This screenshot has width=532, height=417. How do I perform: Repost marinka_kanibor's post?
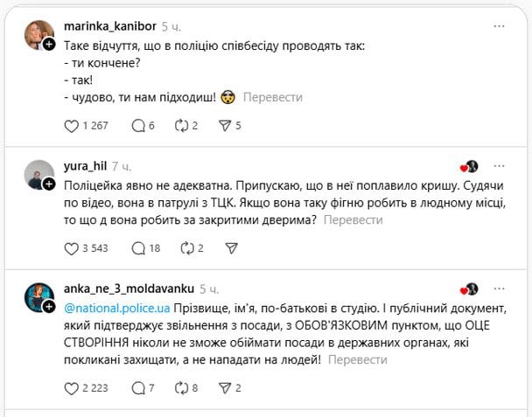coord(182,126)
